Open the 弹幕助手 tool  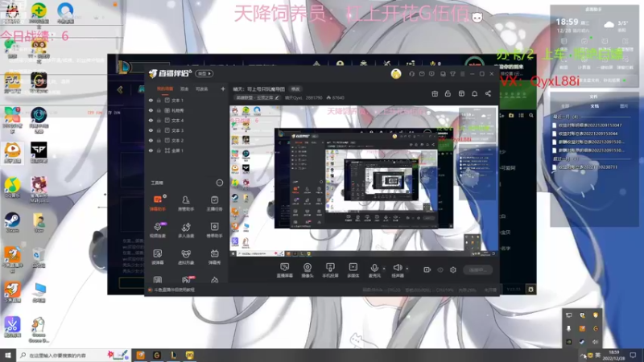(157, 203)
